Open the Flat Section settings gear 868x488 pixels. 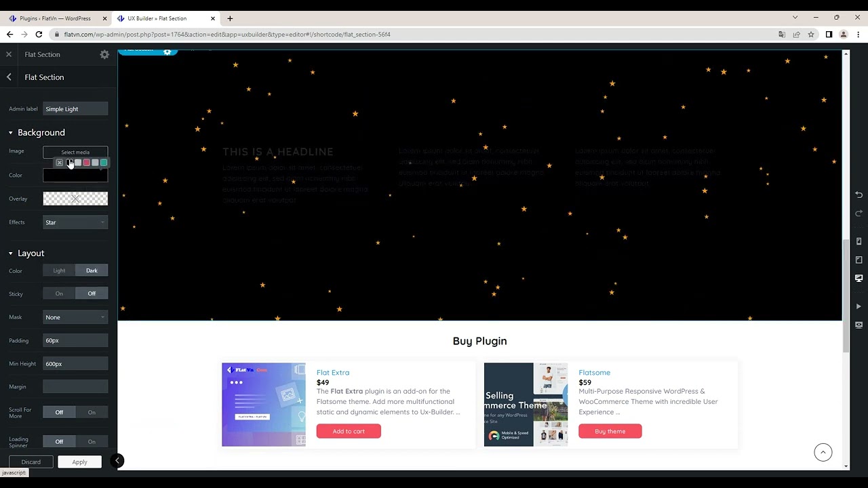click(104, 54)
